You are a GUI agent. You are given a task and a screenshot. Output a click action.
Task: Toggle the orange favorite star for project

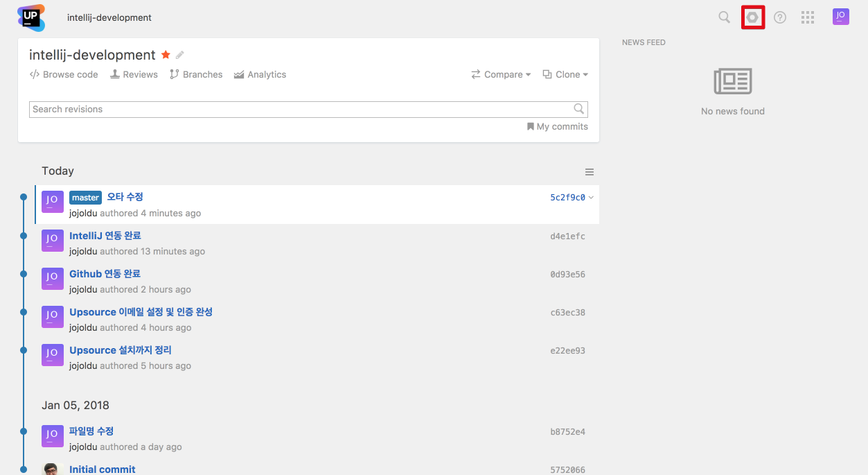[x=166, y=55]
